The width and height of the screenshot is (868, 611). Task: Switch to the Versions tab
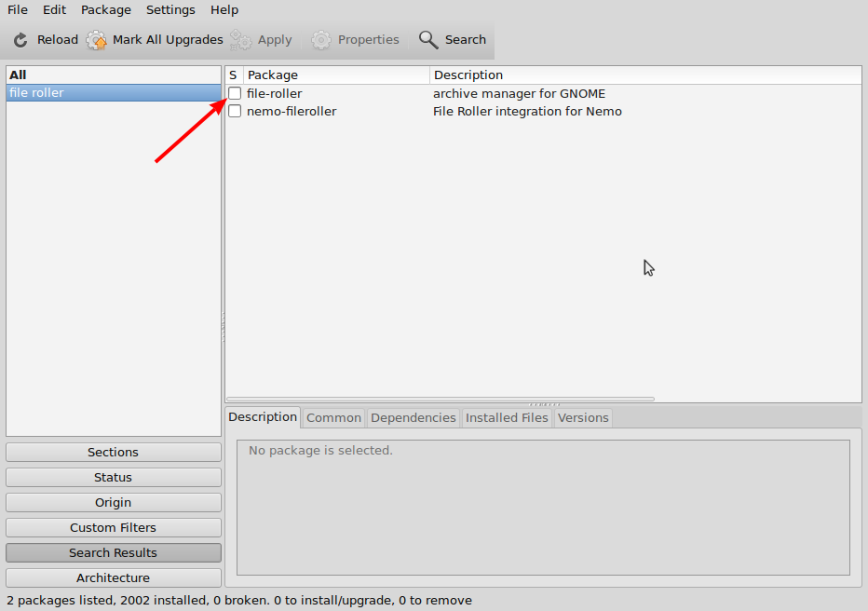coord(583,418)
